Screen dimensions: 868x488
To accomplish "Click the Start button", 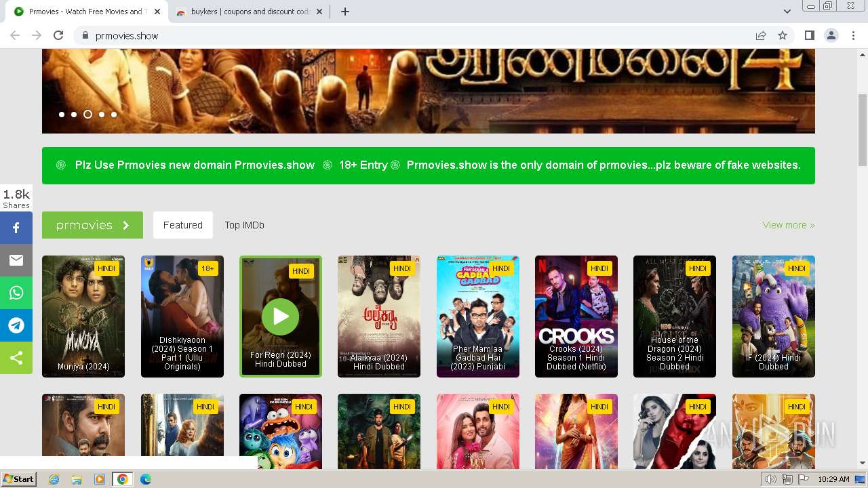I will pyautogui.click(x=18, y=479).
